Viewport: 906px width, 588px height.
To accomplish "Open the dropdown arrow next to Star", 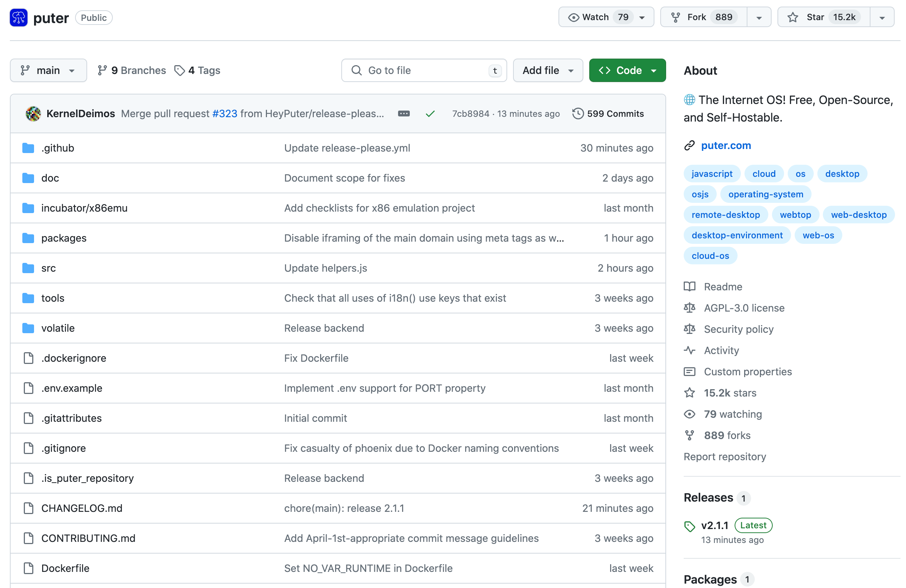I will (x=881, y=17).
